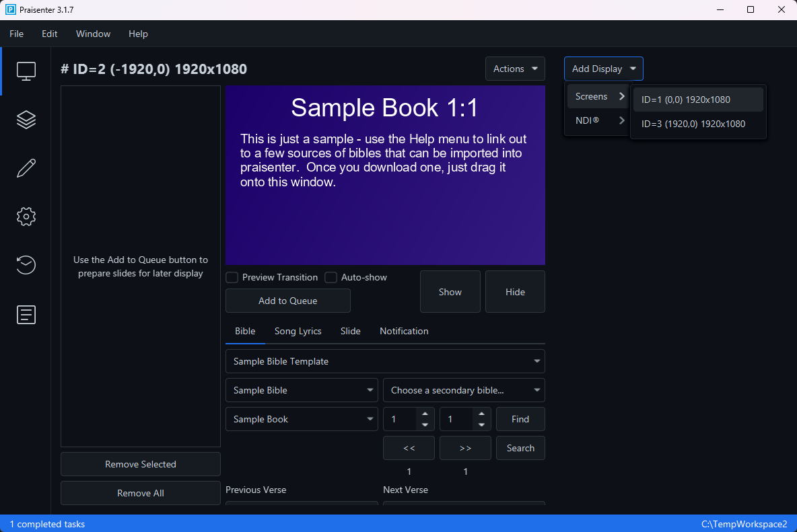
Task: Enable the Preview Transition checkbox
Action: [232, 277]
